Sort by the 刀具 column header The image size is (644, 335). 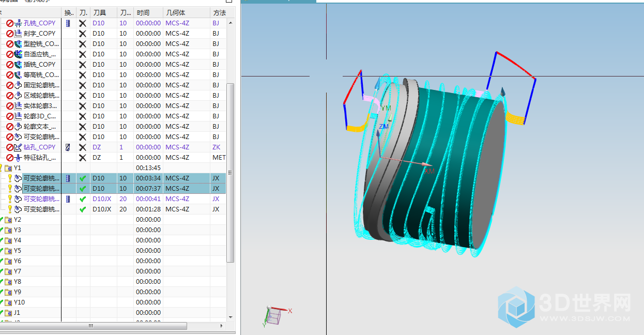pos(103,12)
